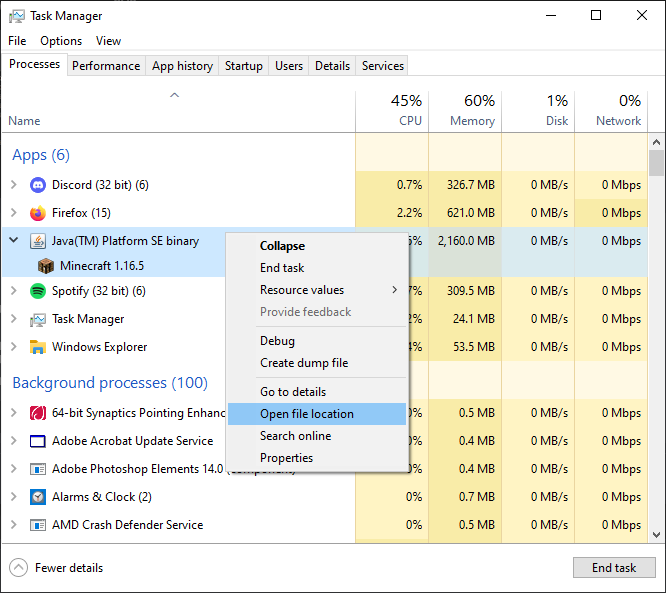The width and height of the screenshot is (666, 593).
Task: Click the Fewer details link
Action: (69, 568)
